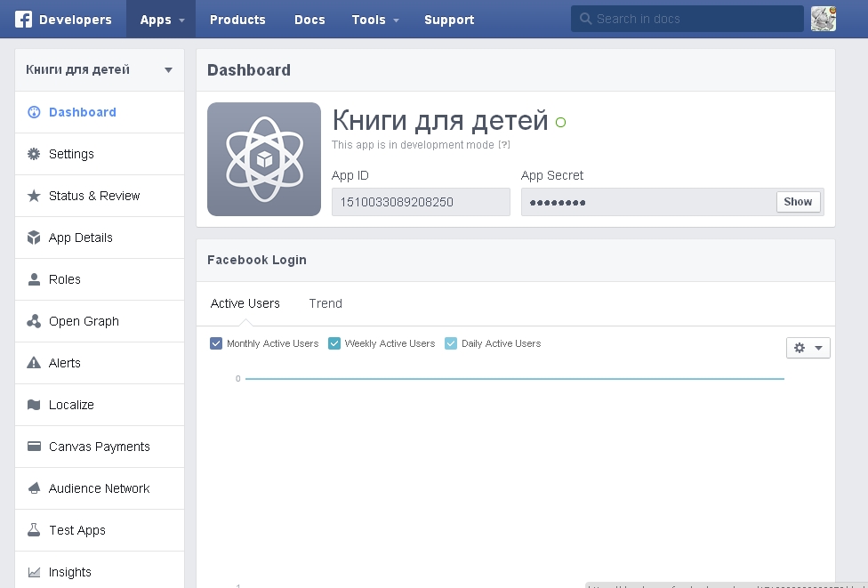Click the Facebook Login section heading

[x=257, y=261]
